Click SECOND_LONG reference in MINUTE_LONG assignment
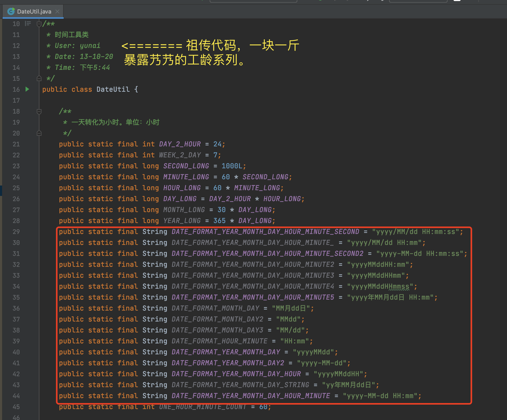This screenshot has width=507, height=420. pos(265,177)
